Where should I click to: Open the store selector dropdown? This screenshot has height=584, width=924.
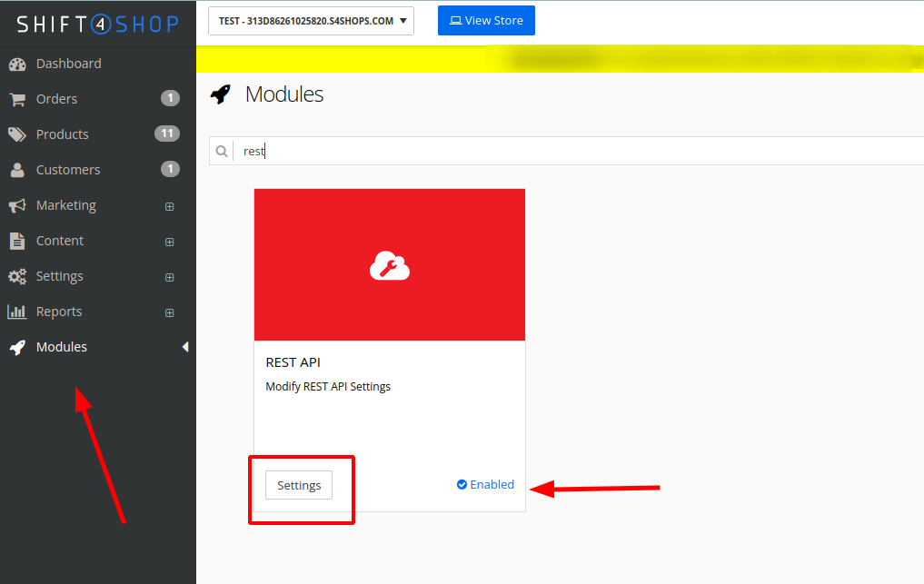311,21
